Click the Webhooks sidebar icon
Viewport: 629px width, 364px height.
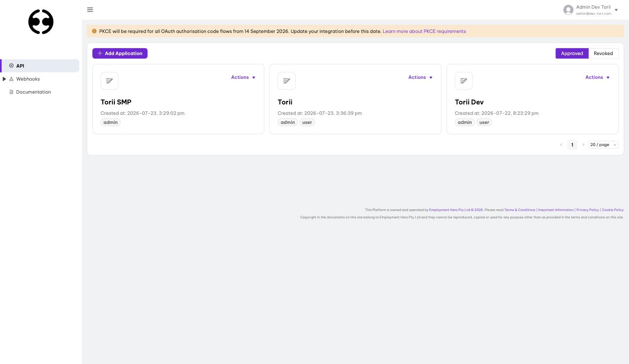[11, 79]
